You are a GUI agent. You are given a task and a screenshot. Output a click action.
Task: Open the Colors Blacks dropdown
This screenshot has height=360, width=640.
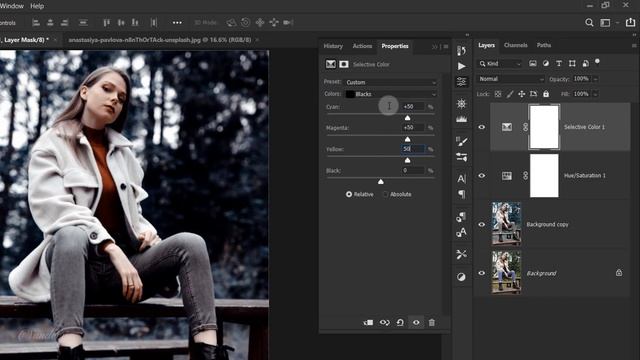tap(391, 94)
